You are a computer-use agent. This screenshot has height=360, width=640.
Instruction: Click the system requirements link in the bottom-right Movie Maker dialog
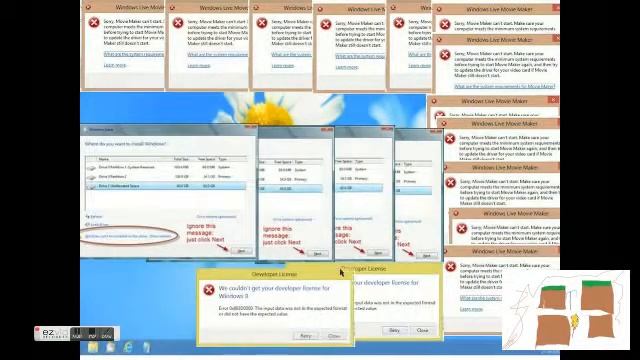point(481,298)
